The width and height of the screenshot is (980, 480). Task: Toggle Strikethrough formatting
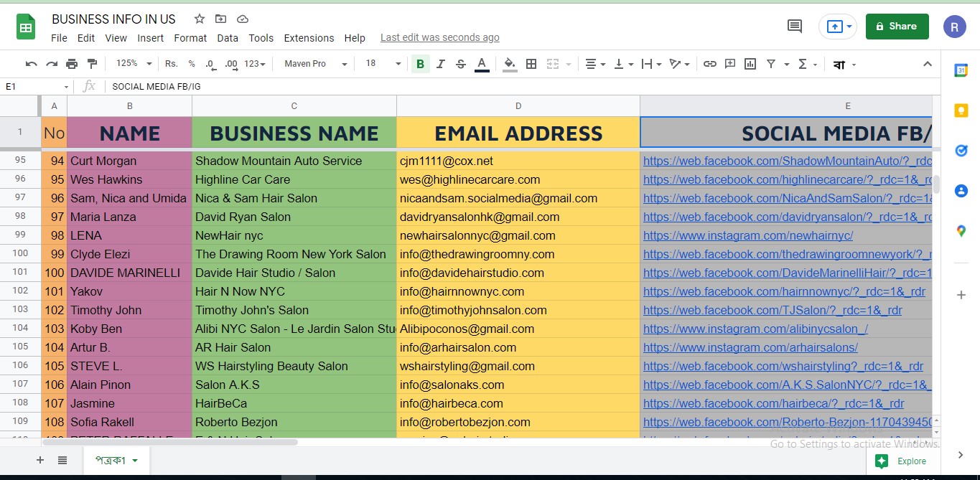coord(460,64)
